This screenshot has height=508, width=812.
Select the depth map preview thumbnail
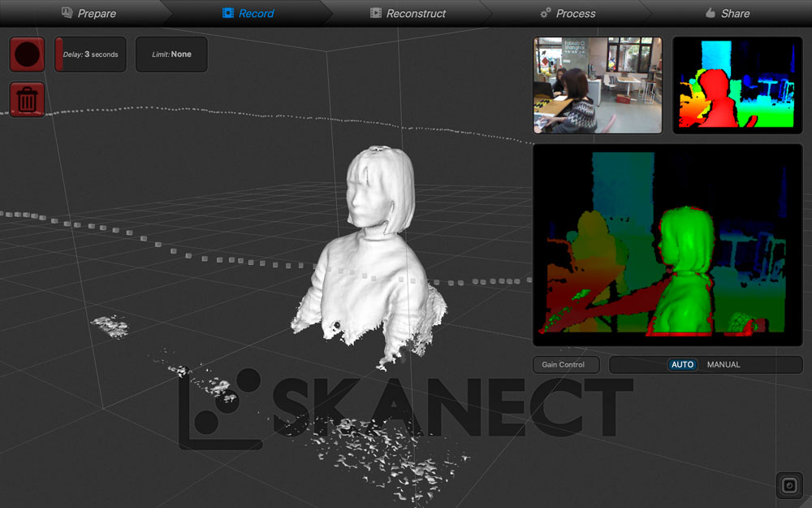click(737, 85)
